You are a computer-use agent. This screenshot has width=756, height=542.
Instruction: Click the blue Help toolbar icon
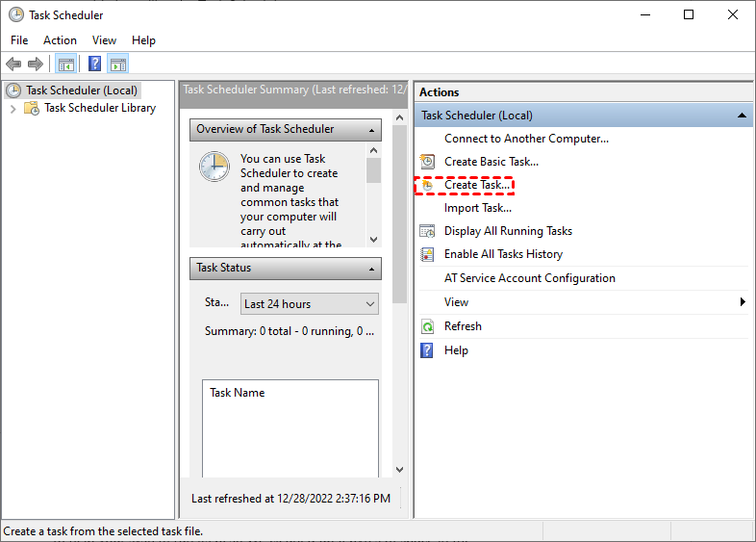95,64
